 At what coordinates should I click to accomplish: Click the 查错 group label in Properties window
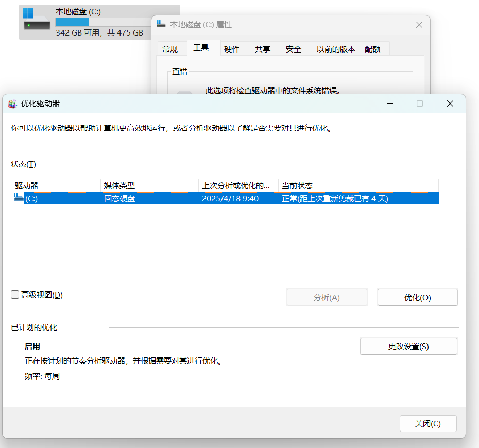click(x=180, y=72)
